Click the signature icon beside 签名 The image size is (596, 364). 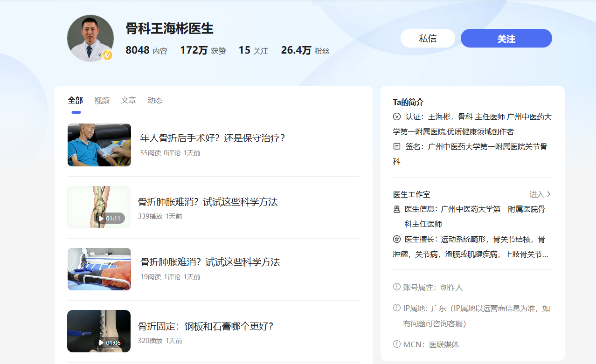coord(397,146)
